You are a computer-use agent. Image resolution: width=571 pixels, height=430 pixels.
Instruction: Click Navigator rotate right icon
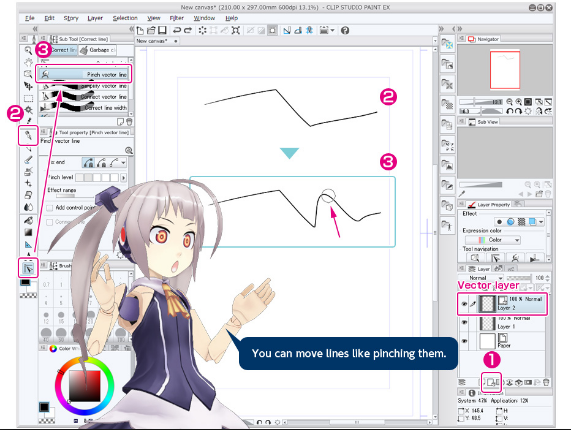[519, 111]
